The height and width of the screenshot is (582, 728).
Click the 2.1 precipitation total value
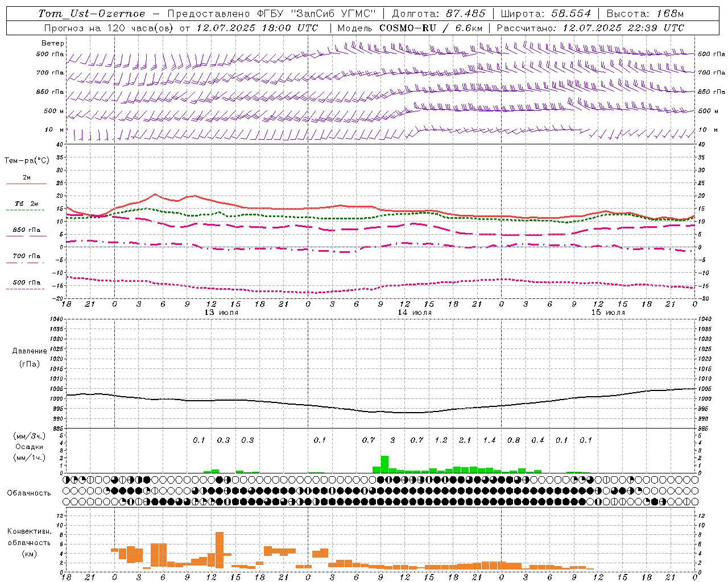point(465,440)
